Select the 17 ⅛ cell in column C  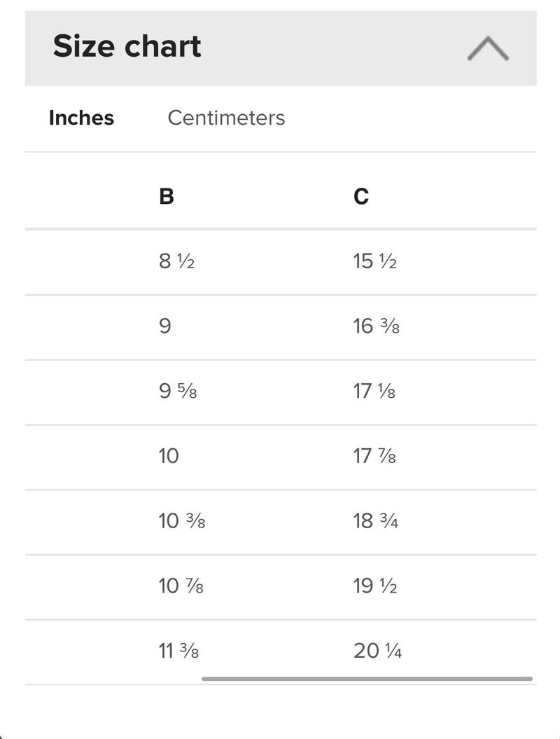pos(374,391)
